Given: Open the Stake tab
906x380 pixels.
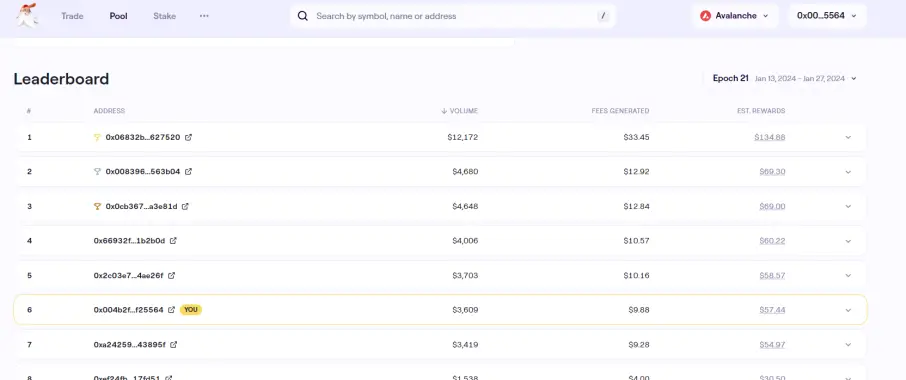Looking at the screenshot, I should tap(164, 16).
